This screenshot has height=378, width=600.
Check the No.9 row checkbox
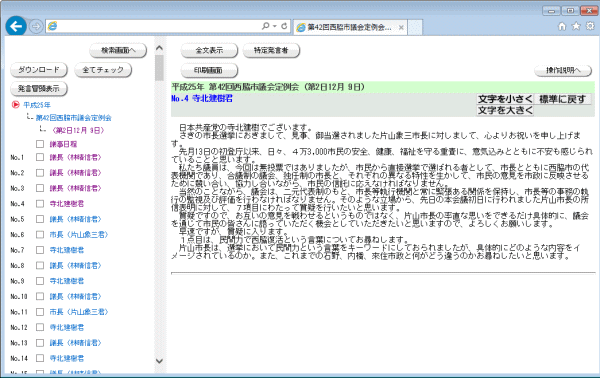pyautogui.click(x=40, y=281)
